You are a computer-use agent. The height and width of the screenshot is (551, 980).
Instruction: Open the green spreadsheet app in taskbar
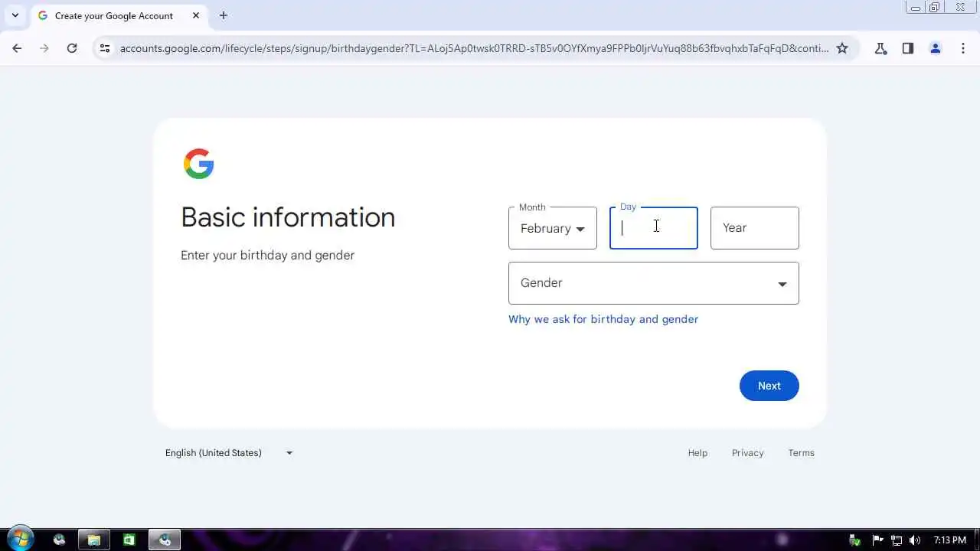129,540
